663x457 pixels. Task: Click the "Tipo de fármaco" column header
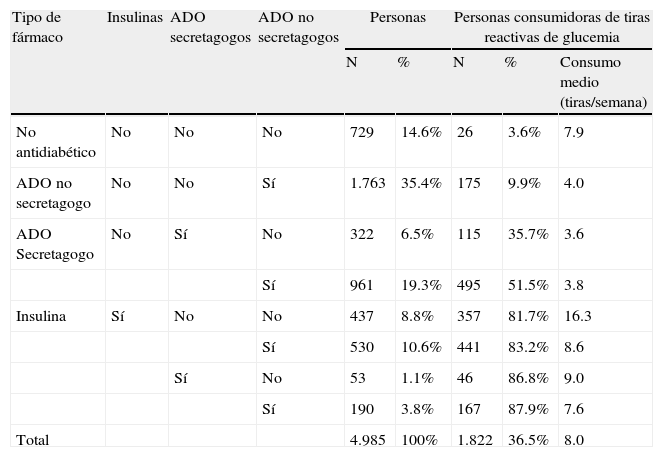point(39,27)
